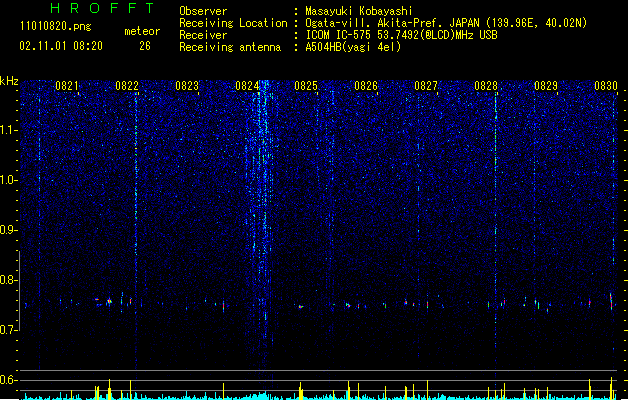The image size is (629, 400).
Task: Click the date stamp 02.11.01 08:20
Action: click(61, 46)
